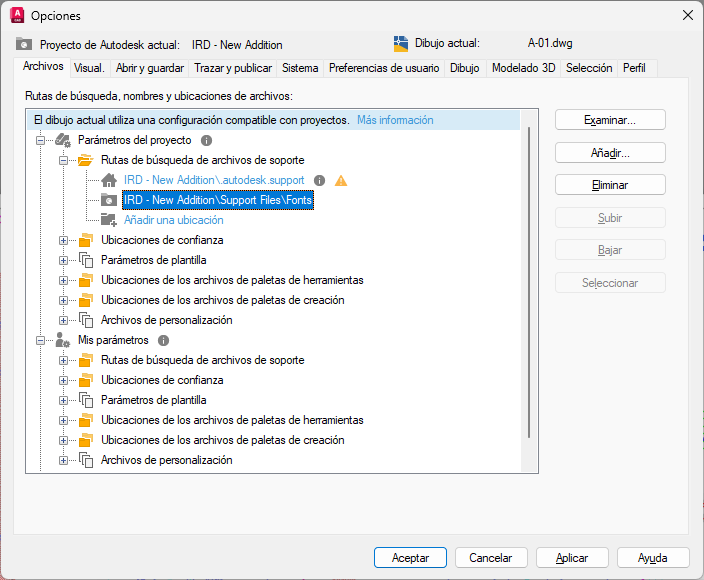Image resolution: width=704 pixels, height=580 pixels.
Task: Confirm with the Aceptar button
Action: (x=410, y=558)
